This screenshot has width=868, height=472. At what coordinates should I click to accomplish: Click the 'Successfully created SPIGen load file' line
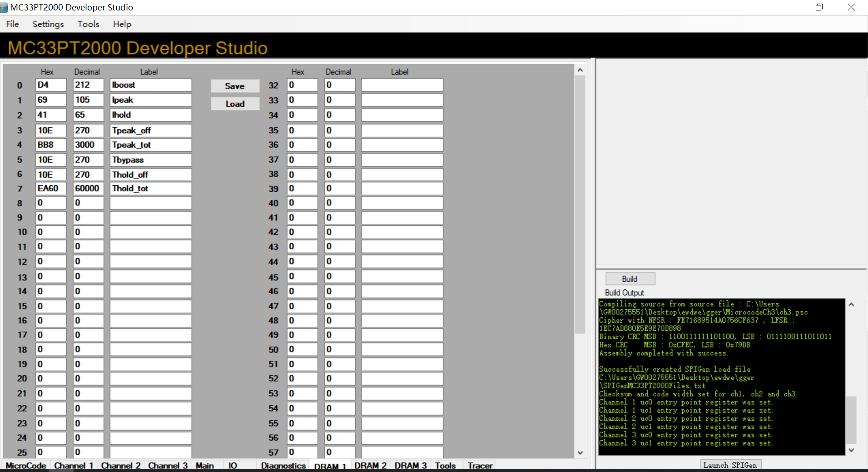675,369
